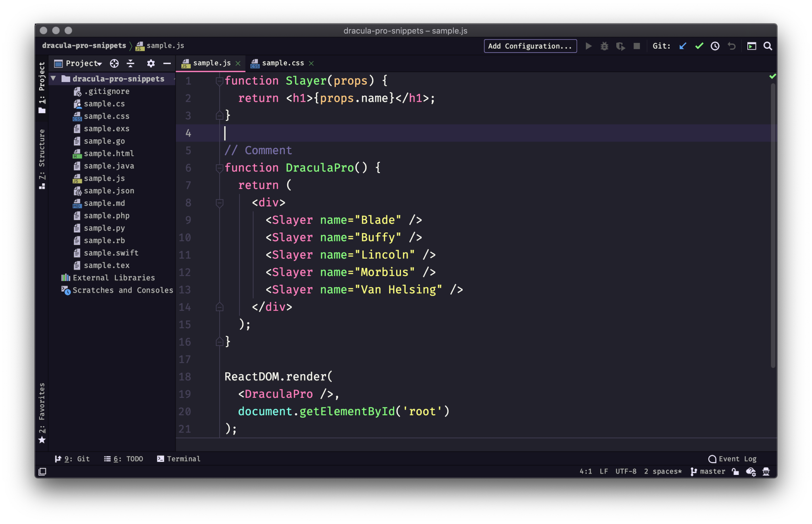The width and height of the screenshot is (812, 524).
Task: Open Search Everywhere magnifier
Action: 768,46
